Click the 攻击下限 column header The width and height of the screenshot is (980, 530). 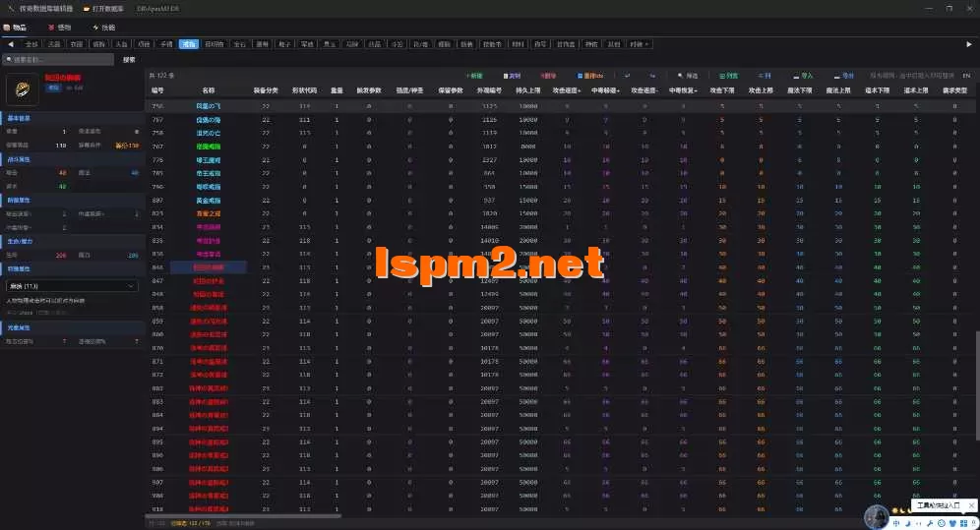point(722,90)
